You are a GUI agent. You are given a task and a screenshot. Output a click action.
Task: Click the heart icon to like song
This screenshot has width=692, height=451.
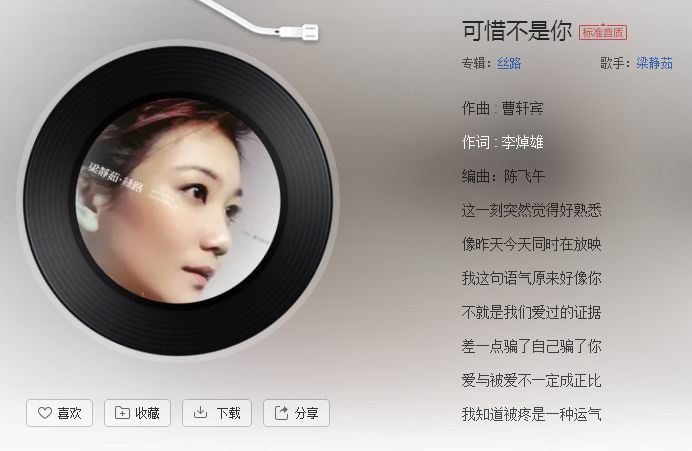coord(45,413)
